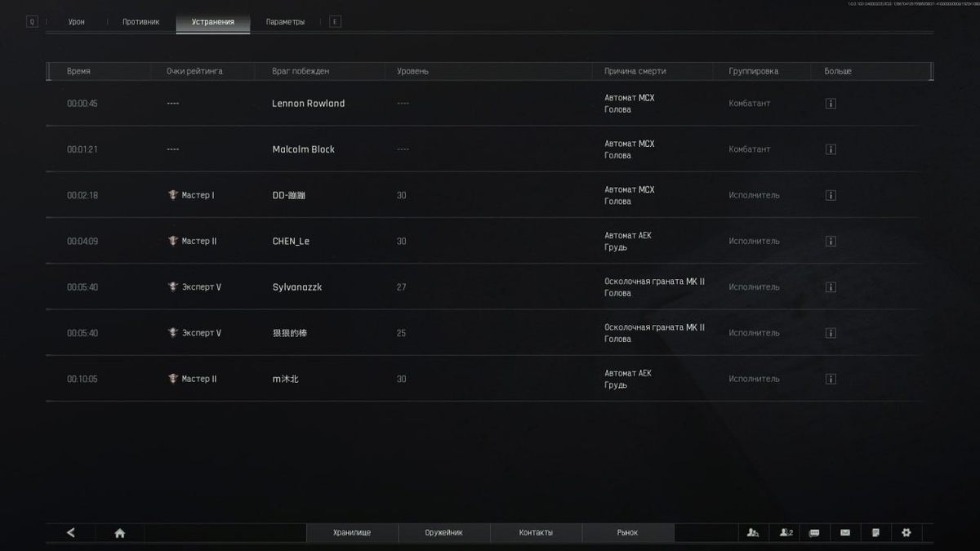Viewport: 980px width, 551px height.
Task: Click the back arrow icon
Action: coord(71,532)
